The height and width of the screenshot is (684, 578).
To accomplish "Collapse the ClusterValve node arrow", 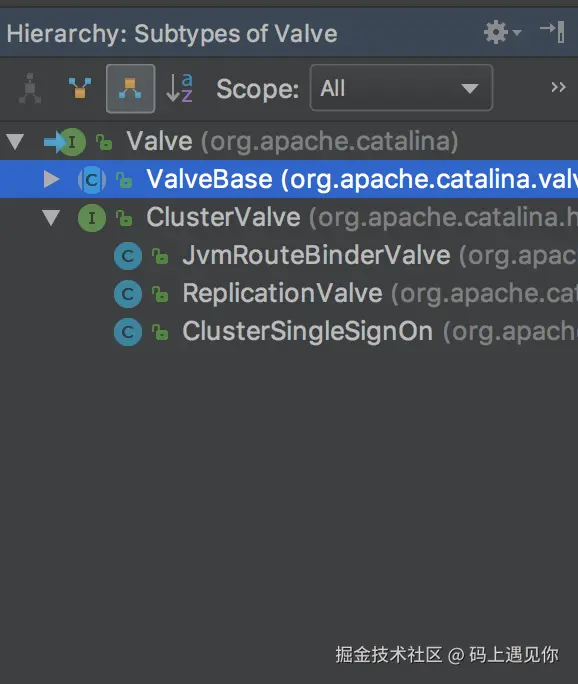I will point(51,217).
